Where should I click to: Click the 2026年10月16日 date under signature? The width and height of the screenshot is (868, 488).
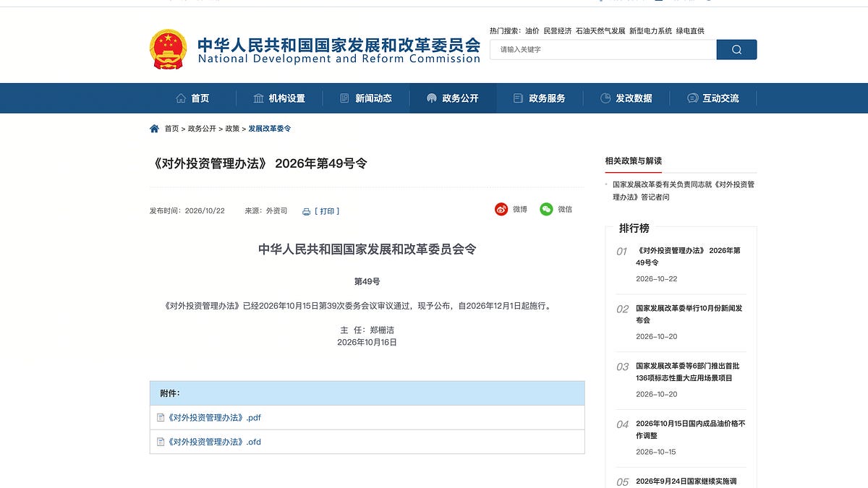point(367,342)
